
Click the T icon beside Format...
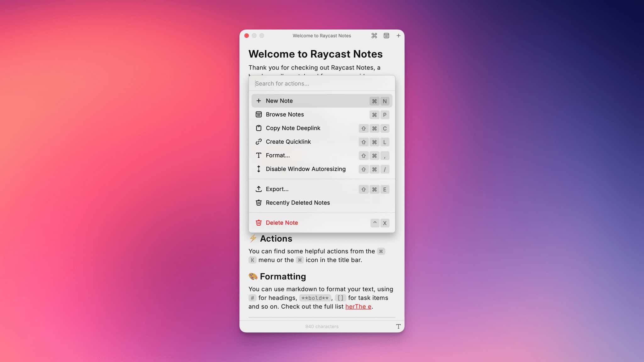pyautogui.click(x=258, y=155)
